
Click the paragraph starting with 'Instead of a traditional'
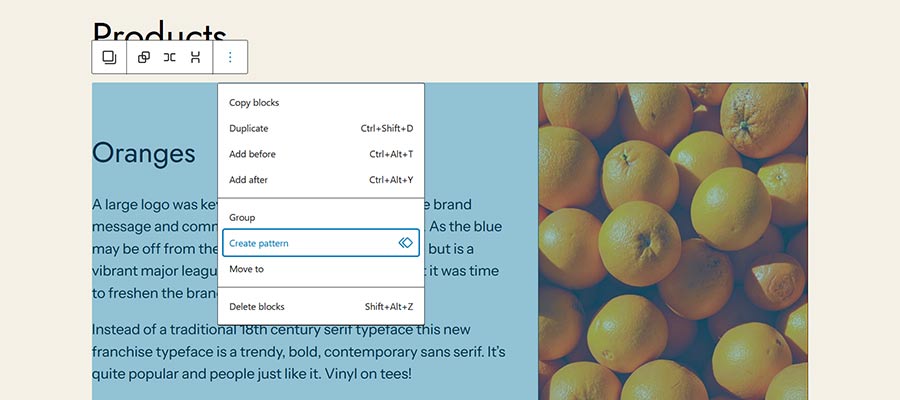pyautogui.click(x=298, y=352)
